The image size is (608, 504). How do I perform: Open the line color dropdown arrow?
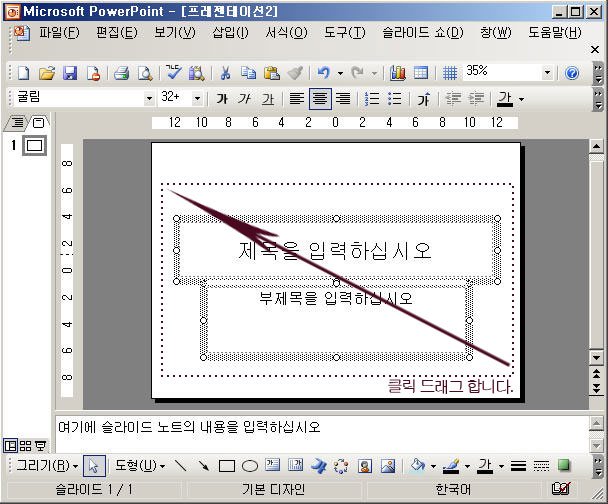click(x=467, y=466)
